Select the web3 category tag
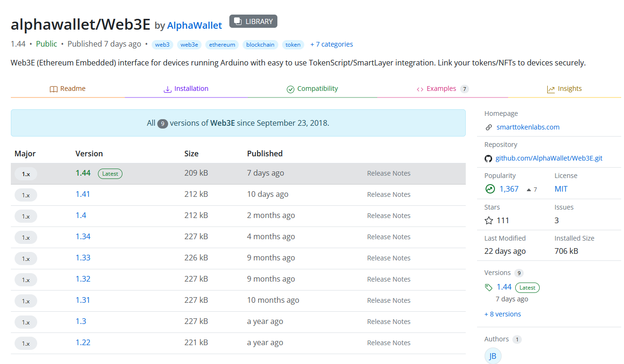 (x=162, y=45)
